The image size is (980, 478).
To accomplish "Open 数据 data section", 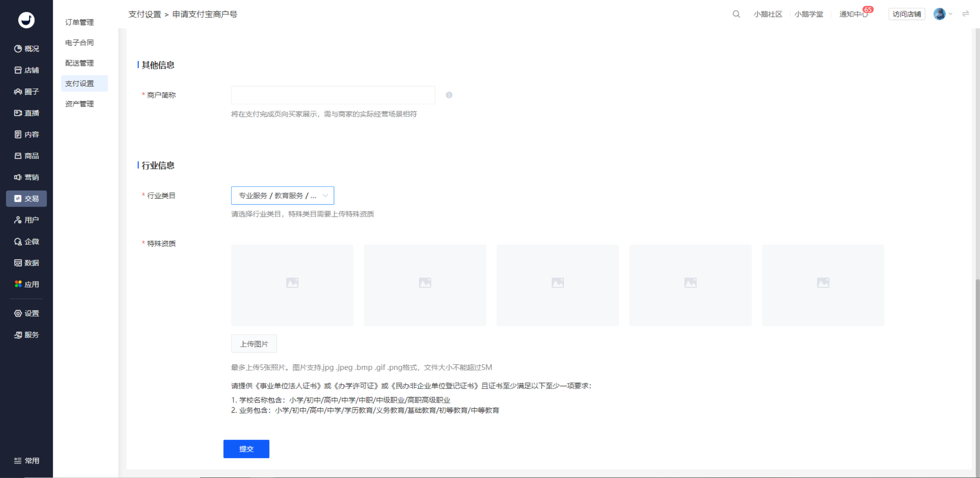I will (x=26, y=262).
